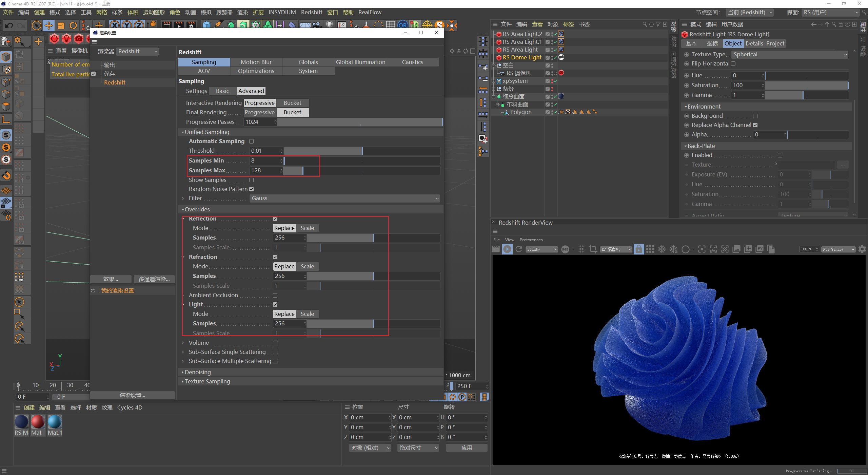
Task: Click Samples Max input field showing 128
Action: 263,170
